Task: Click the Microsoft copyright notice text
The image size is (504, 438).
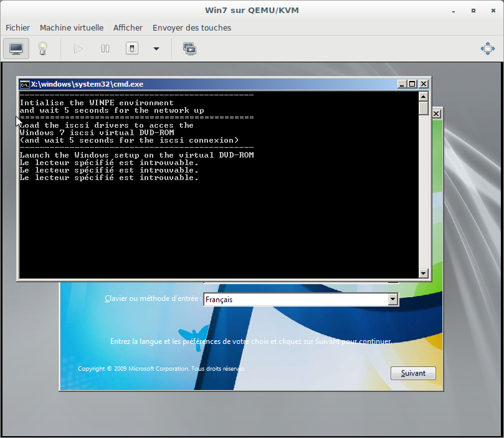Action: tap(162, 369)
